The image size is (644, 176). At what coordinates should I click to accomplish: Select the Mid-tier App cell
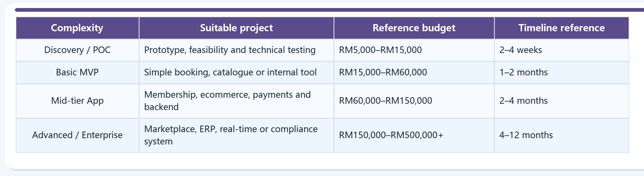(x=77, y=101)
